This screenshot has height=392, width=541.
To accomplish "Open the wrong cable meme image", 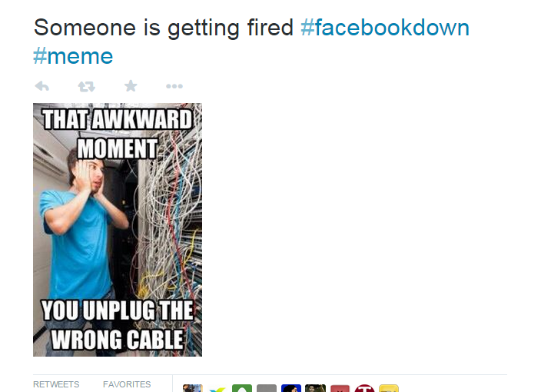I will pos(118,230).
